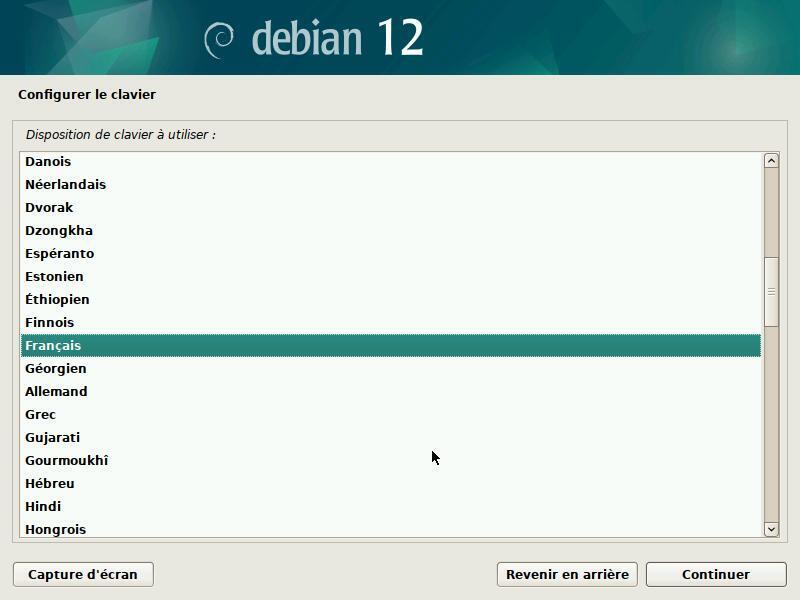Select Dvorak layout from the list

pyautogui.click(x=49, y=207)
